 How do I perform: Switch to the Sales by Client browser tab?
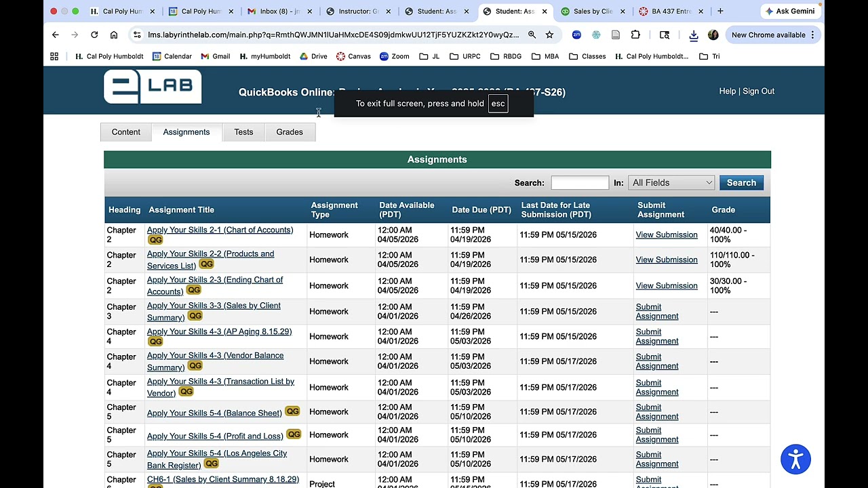point(591,11)
